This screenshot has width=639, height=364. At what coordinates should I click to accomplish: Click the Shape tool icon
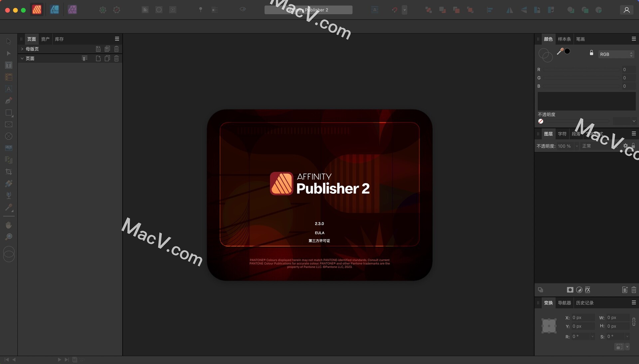pos(8,113)
